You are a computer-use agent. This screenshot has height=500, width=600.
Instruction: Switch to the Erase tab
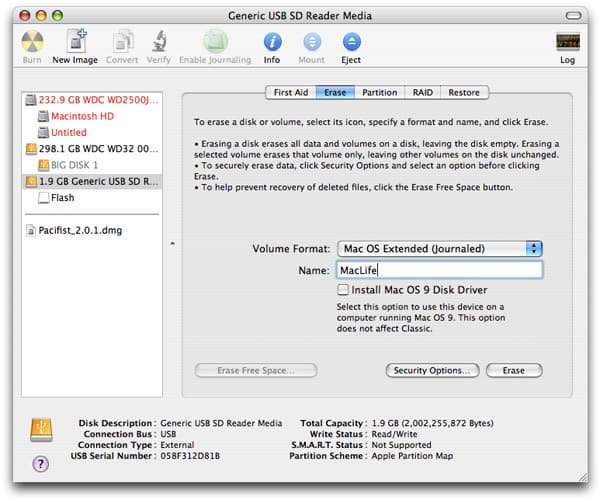335,93
